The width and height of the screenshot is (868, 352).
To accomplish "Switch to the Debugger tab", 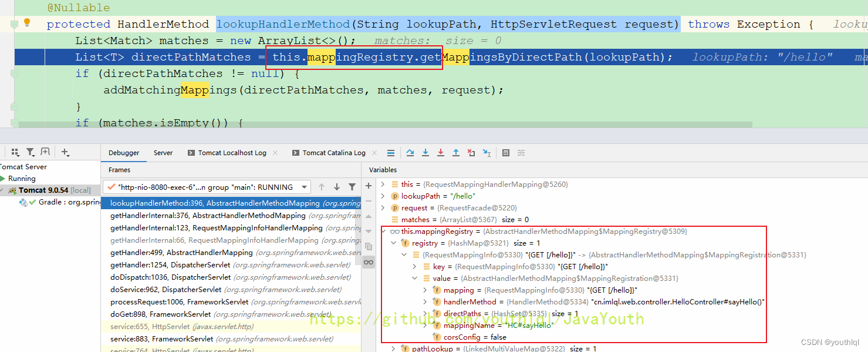I will [x=124, y=153].
